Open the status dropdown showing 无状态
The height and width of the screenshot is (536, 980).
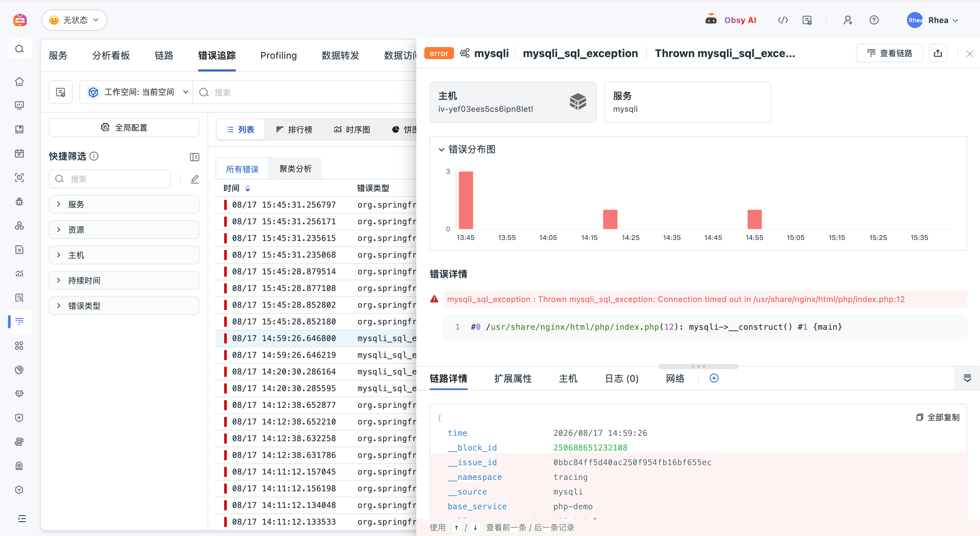coord(74,20)
